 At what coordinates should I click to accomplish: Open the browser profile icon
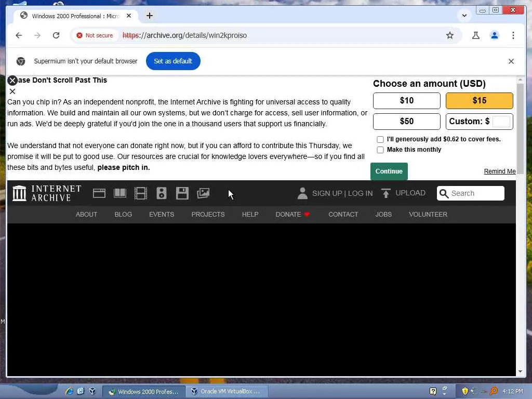(495, 35)
